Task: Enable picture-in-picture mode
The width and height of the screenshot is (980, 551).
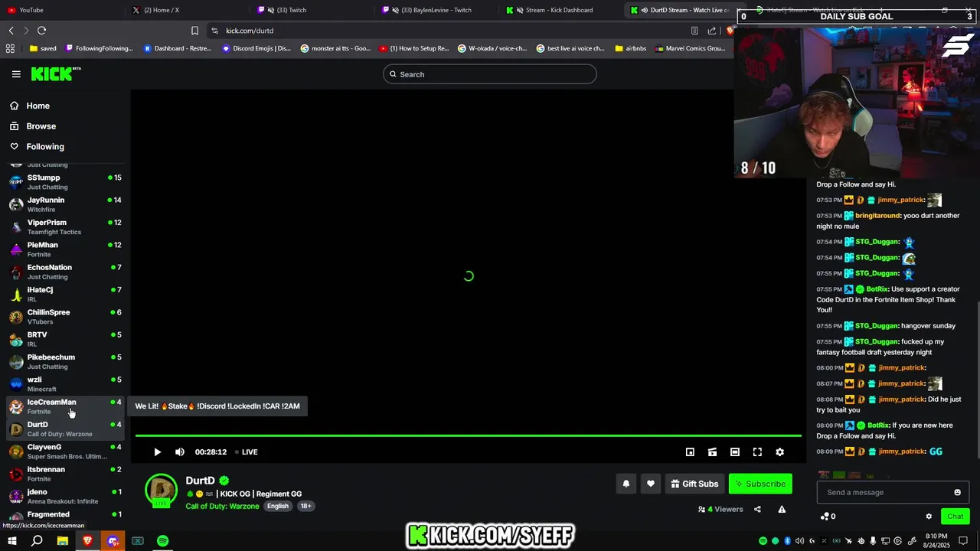Action: pyautogui.click(x=690, y=452)
